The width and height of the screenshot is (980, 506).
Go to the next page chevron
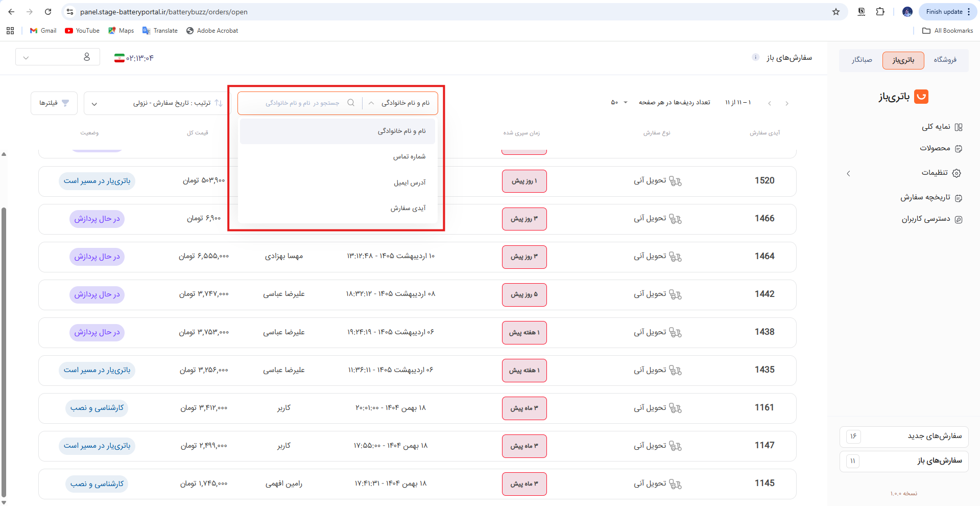point(770,103)
